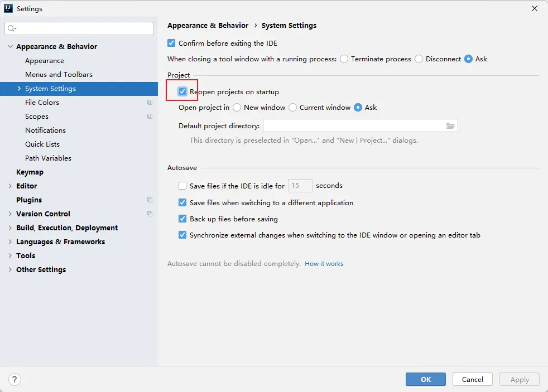The image size is (548, 392).
Task: Choose New window for opening projects
Action: pos(237,108)
